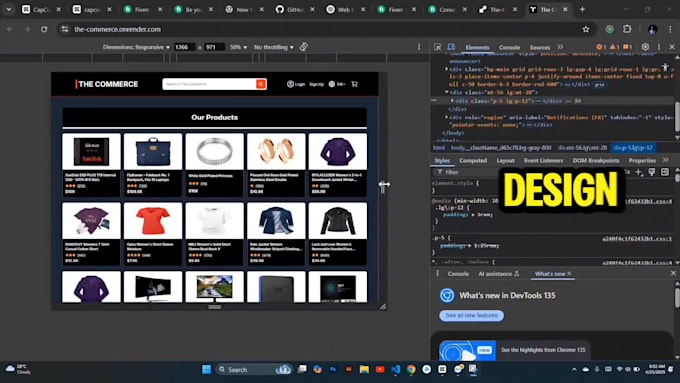Select div.mt-56 breadcrumb item
This screenshot has height=383, width=680.
click(x=582, y=148)
